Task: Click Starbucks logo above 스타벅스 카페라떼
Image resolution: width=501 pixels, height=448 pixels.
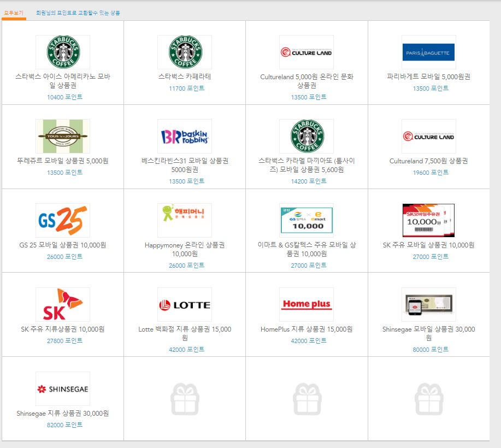Action: click(x=185, y=52)
